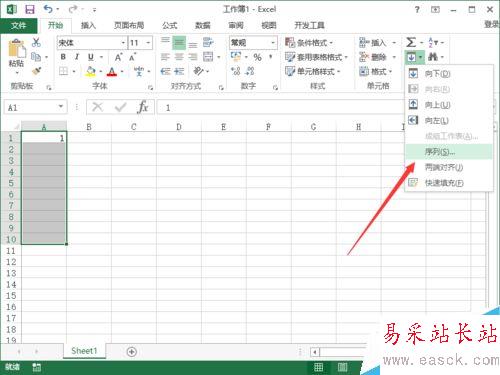Click the Find binoculars icon
This screenshot has height=375, width=500.
433,57
